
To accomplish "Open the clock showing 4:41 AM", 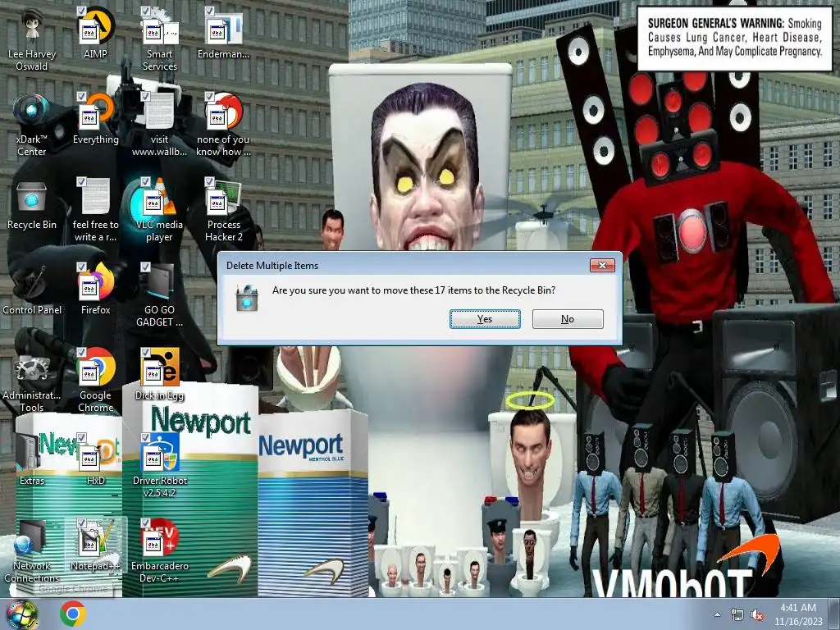I will 798,614.
